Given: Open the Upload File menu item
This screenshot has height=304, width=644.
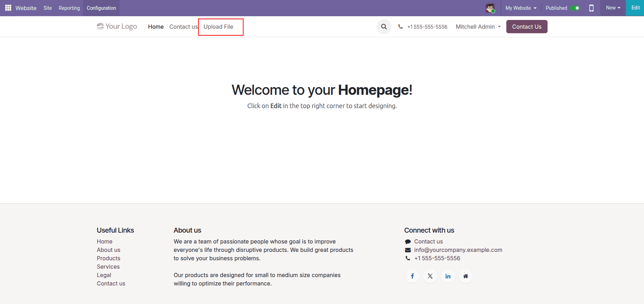Looking at the screenshot, I should tap(218, 27).
